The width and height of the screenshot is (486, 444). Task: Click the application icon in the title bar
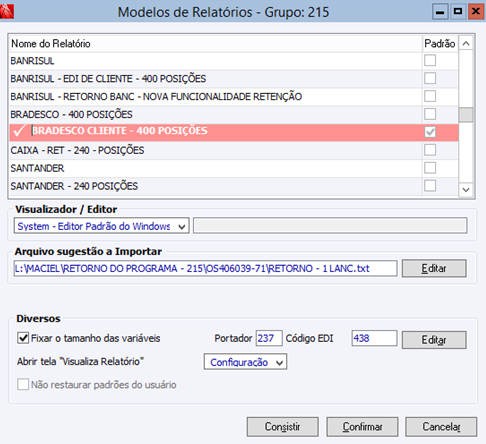click(7, 11)
